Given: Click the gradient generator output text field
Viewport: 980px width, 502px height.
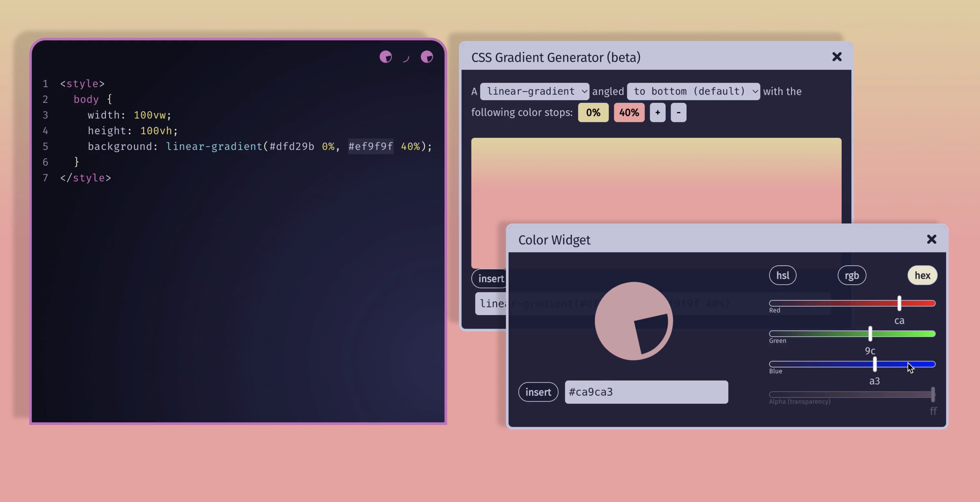Looking at the screenshot, I should tap(490, 303).
